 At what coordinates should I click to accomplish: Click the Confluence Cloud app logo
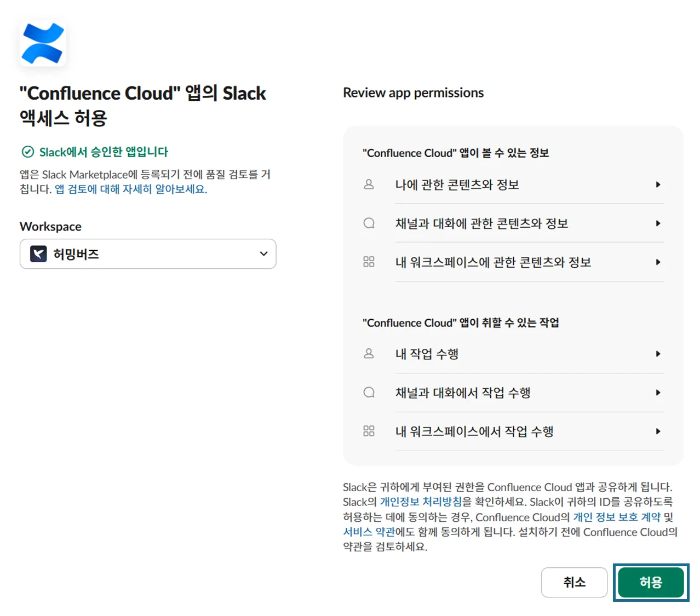click(43, 43)
